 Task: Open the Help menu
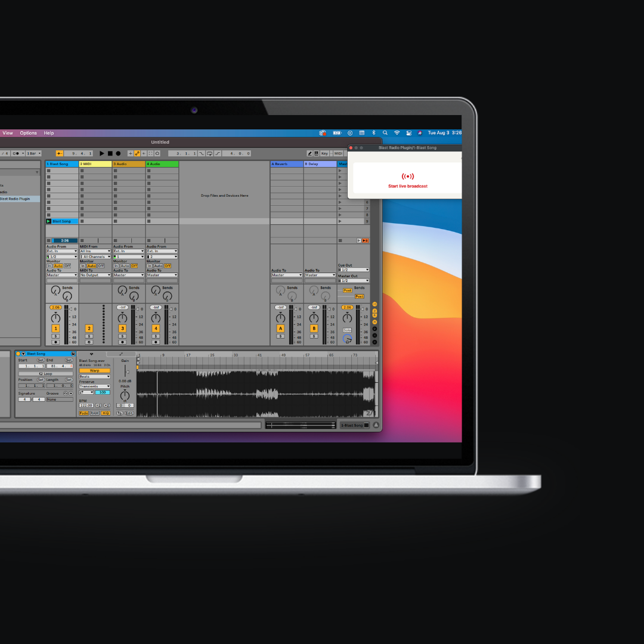coord(49,133)
